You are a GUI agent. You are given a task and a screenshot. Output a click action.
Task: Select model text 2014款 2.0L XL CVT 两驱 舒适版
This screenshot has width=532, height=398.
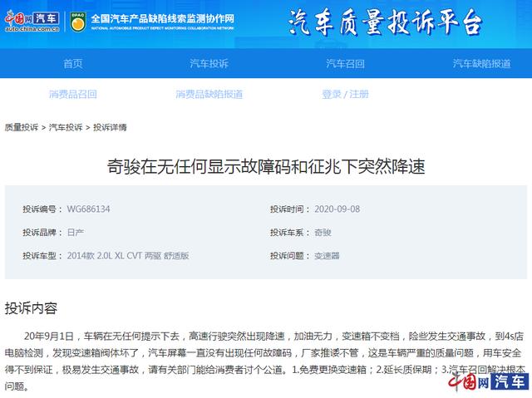click(x=128, y=255)
